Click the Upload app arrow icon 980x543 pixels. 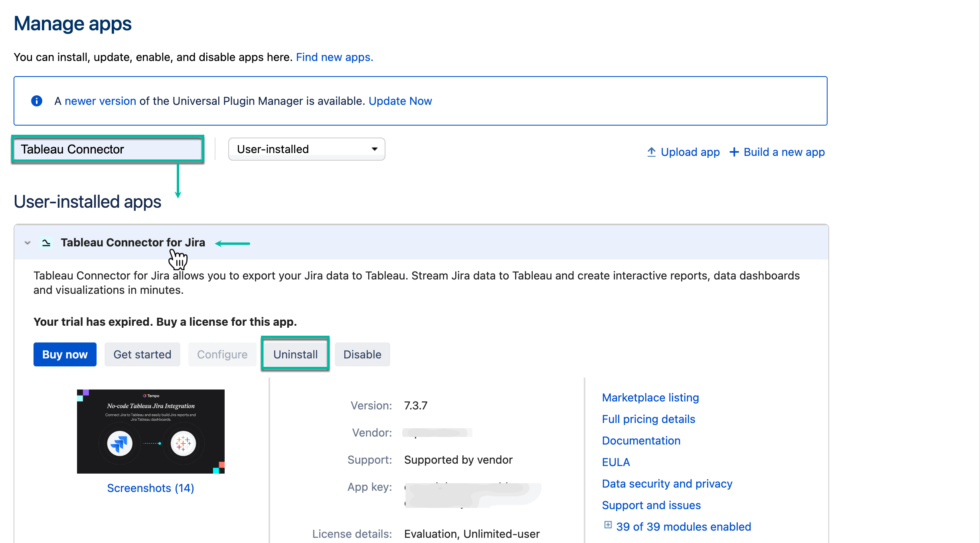[x=651, y=151]
